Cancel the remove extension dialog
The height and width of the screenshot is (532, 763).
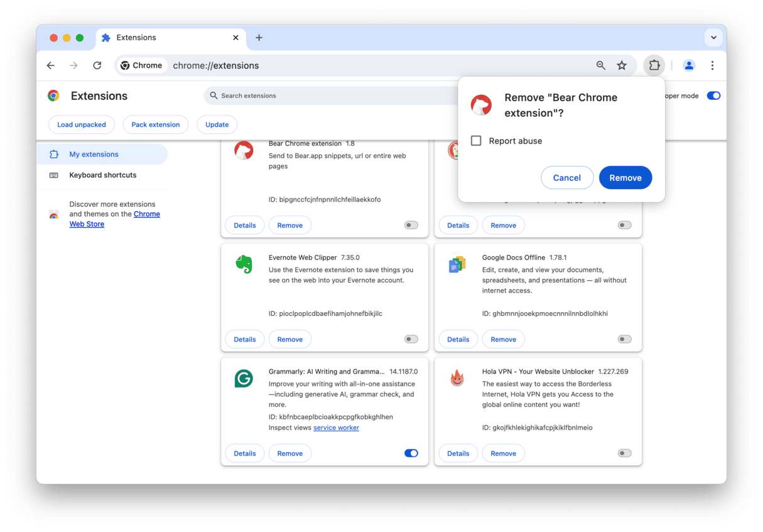click(567, 178)
